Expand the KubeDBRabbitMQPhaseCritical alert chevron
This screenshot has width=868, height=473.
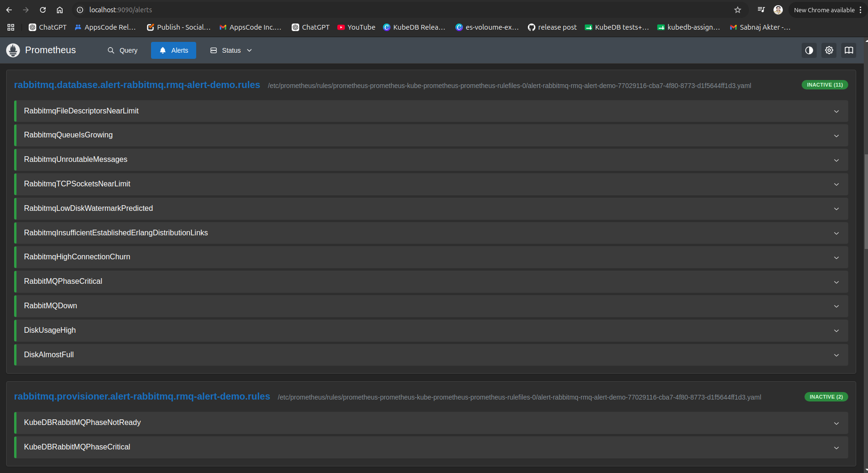point(836,448)
